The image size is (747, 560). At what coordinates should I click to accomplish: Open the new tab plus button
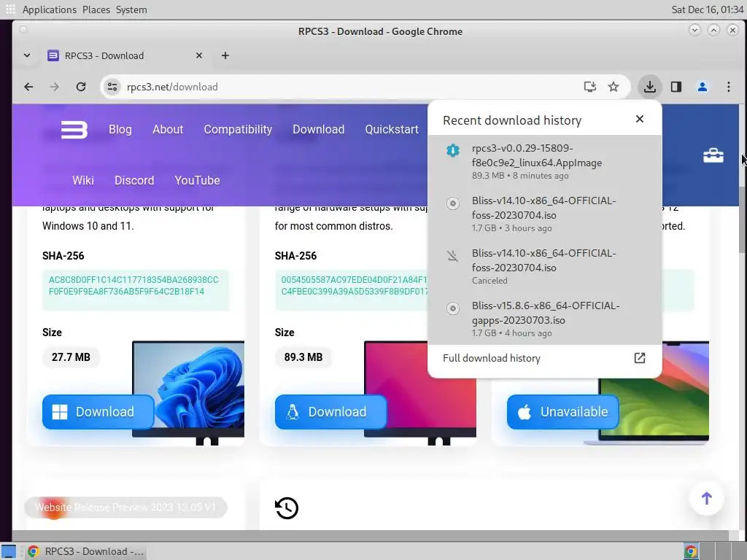pos(225,55)
